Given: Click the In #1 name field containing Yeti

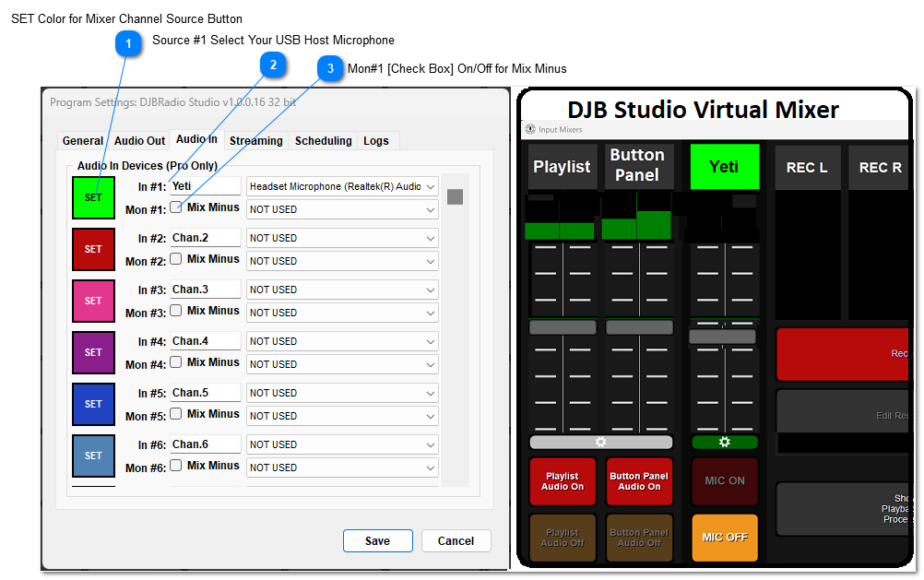Looking at the screenshot, I should tap(205, 186).
